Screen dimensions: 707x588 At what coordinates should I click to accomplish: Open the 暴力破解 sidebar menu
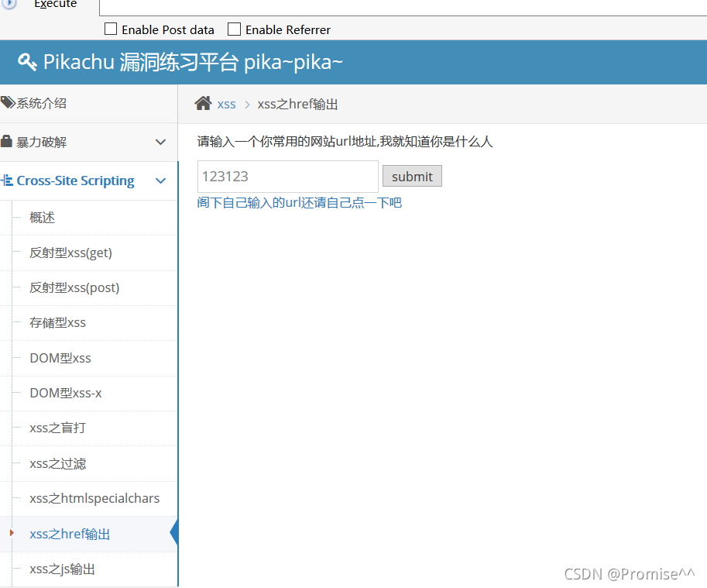coord(88,142)
